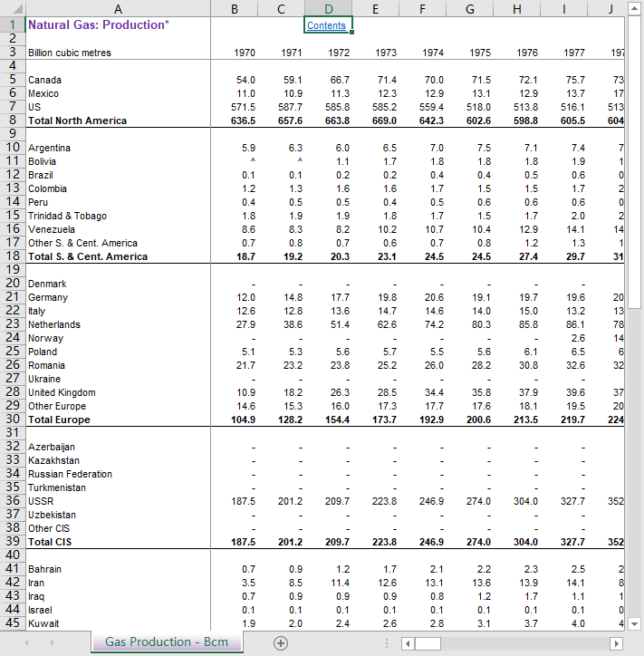
Task: Click the title cell 'Natural Gas: Production*'
Action: pos(98,24)
